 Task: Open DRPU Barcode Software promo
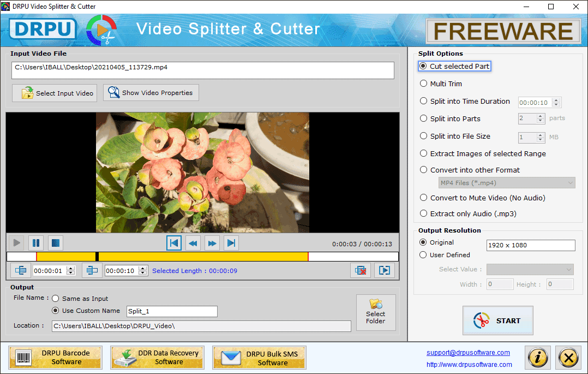point(56,358)
